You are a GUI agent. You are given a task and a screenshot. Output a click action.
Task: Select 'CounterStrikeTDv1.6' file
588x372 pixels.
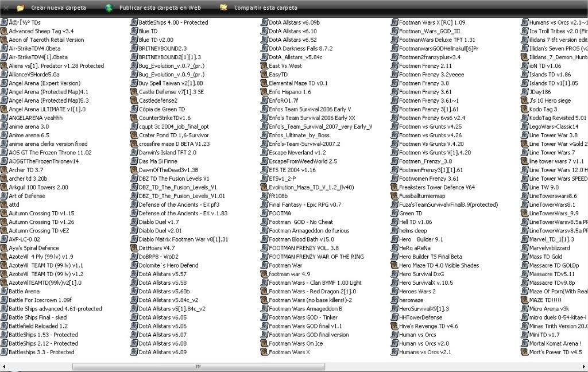pyautogui.click(x=165, y=118)
